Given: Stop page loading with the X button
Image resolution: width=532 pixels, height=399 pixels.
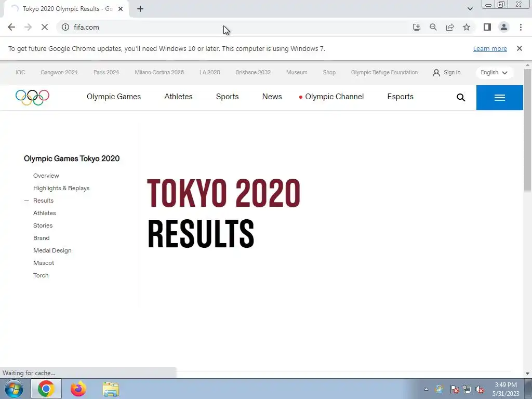Looking at the screenshot, I should [x=45, y=27].
